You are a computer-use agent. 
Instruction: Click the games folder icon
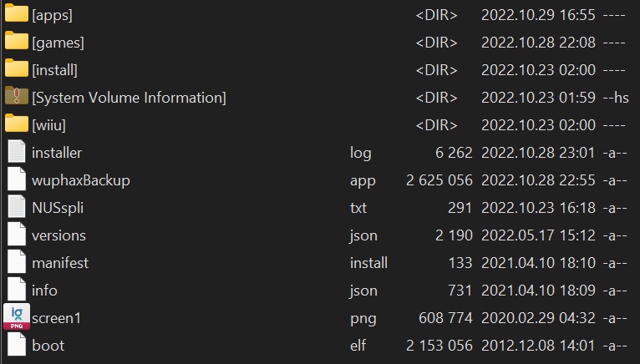coord(17,41)
